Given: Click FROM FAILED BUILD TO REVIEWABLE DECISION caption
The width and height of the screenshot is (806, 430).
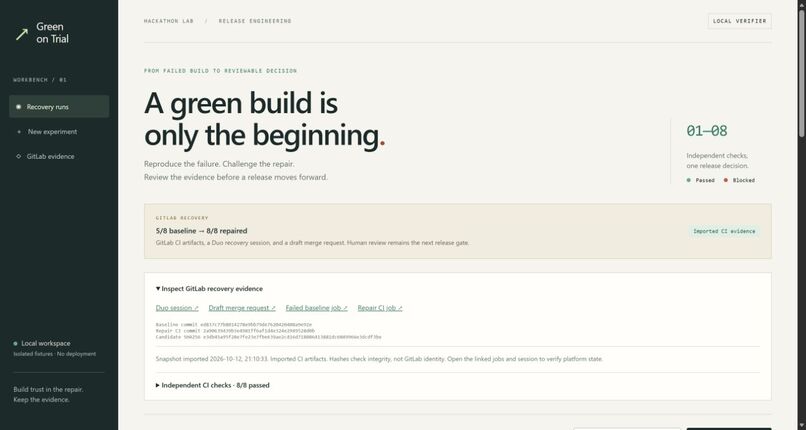Looking at the screenshot, I should (x=221, y=70).
